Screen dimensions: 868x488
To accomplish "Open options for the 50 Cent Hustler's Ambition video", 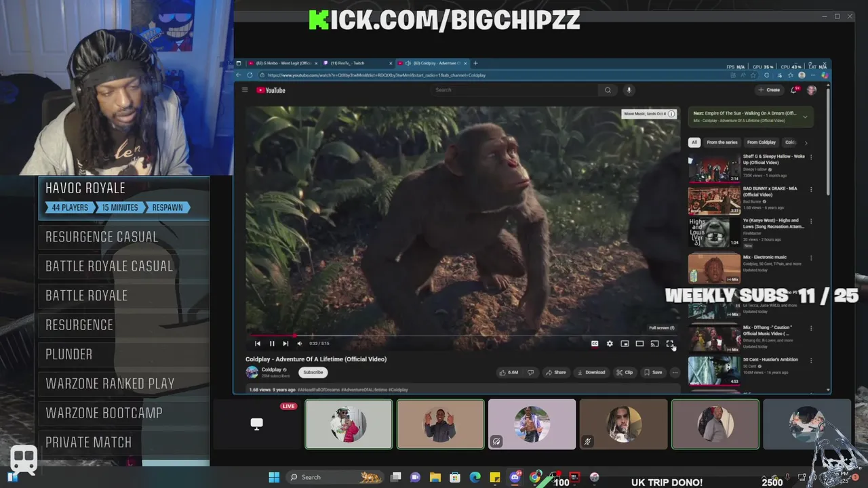I will click(811, 361).
